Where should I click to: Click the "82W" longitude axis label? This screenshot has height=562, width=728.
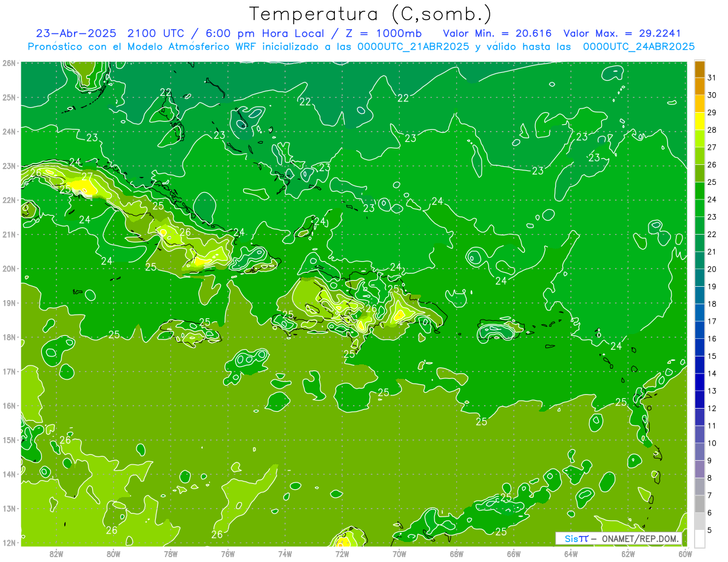(x=56, y=554)
